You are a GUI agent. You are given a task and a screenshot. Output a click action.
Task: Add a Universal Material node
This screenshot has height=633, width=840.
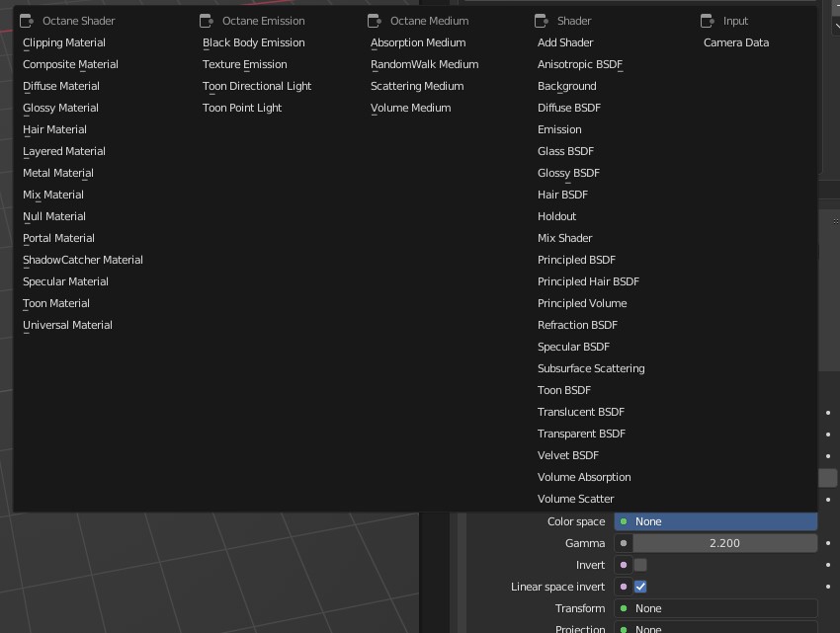coord(67,325)
